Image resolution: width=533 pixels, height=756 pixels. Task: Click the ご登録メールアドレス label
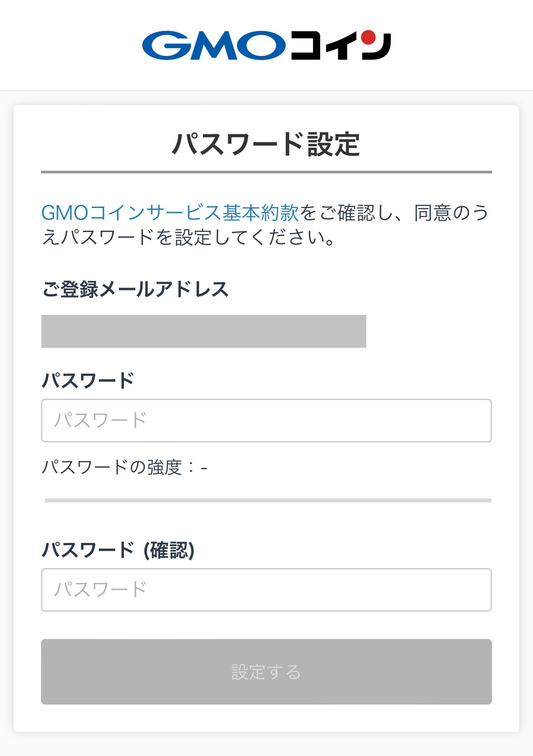pyautogui.click(x=135, y=289)
